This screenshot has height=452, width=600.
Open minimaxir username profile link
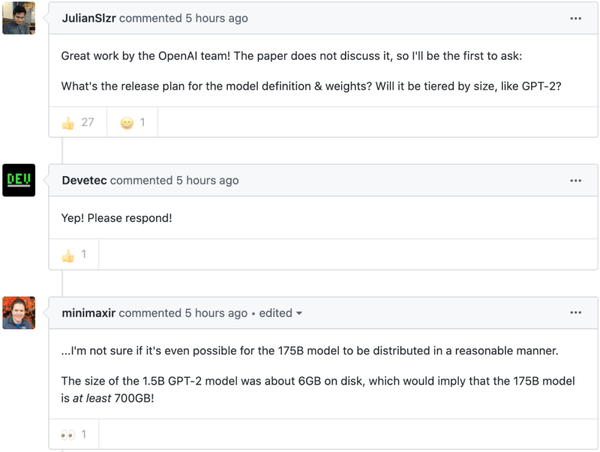tap(88, 313)
